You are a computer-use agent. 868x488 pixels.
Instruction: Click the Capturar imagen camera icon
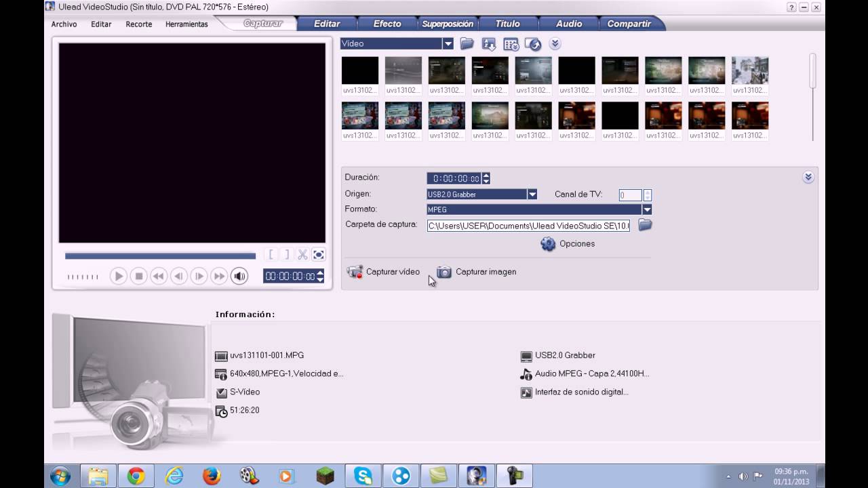click(444, 272)
